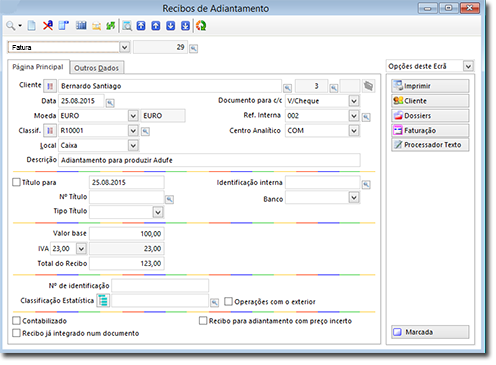Screen dimensions: 496x365
Task: Open the Classif. R10001 dropdown
Action: coord(133,130)
